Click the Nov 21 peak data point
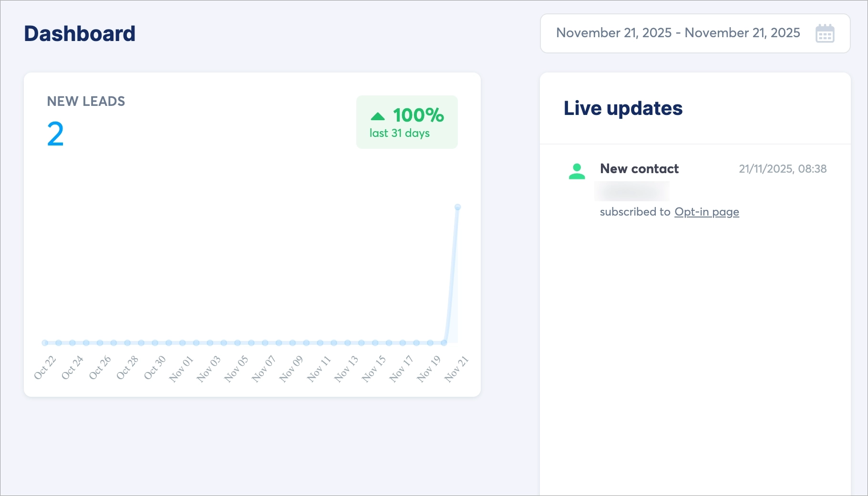 [458, 207]
